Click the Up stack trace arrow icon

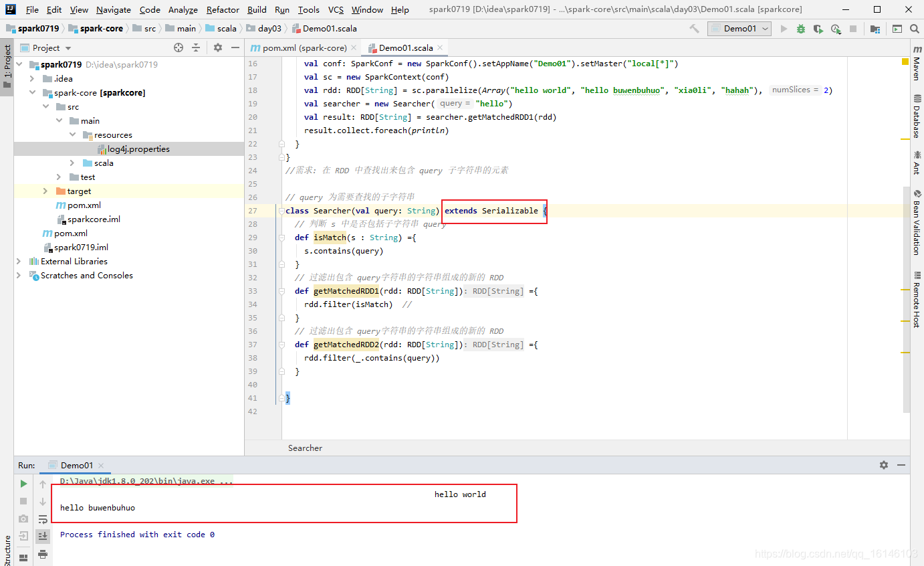43,483
